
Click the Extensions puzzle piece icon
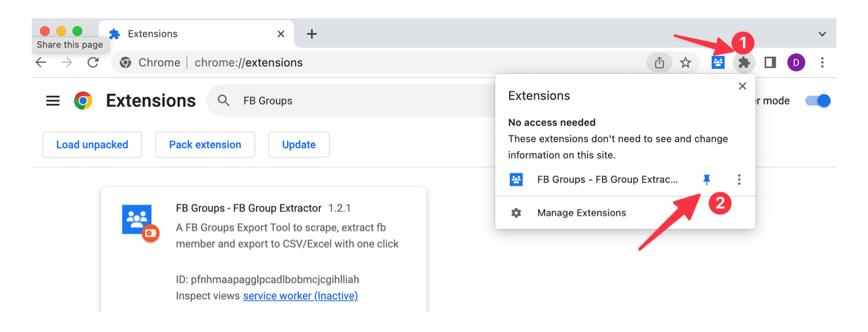point(744,62)
